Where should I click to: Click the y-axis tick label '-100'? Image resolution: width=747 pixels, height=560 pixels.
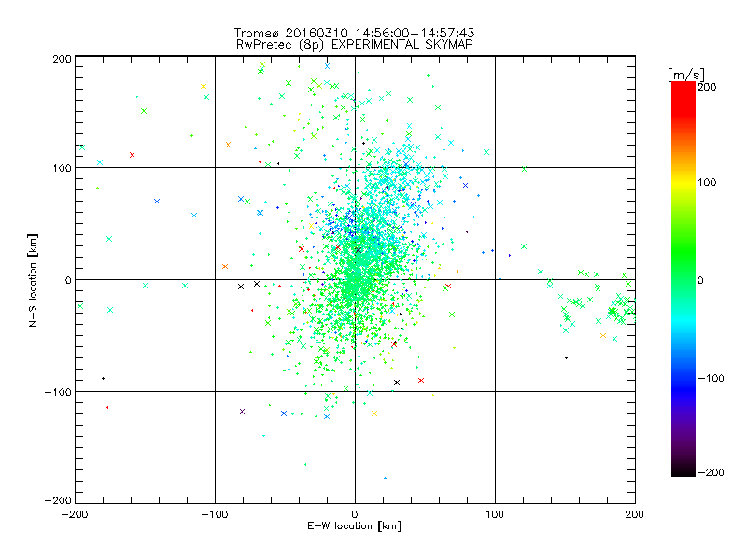pos(58,392)
